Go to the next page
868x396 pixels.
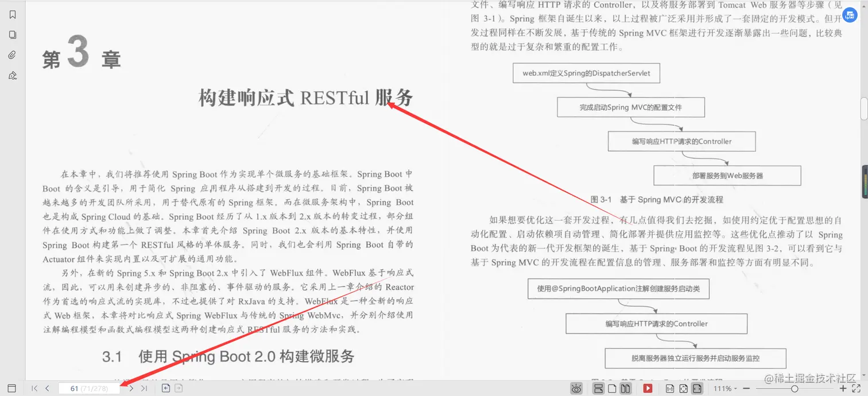(130, 388)
